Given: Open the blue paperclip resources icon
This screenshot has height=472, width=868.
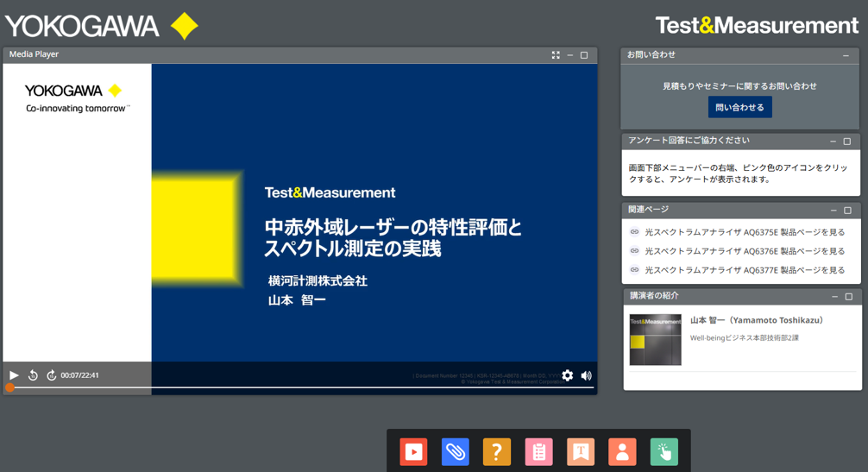Looking at the screenshot, I should click(455, 451).
